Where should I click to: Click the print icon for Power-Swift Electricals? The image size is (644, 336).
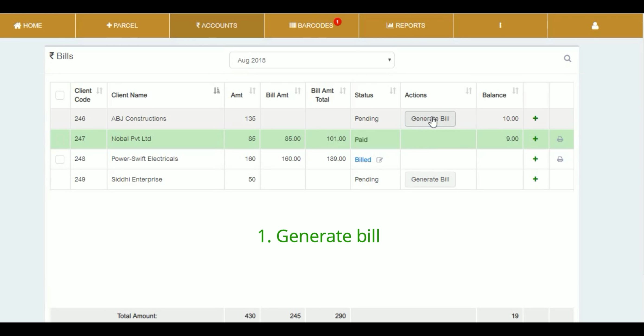(x=560, y=159)
